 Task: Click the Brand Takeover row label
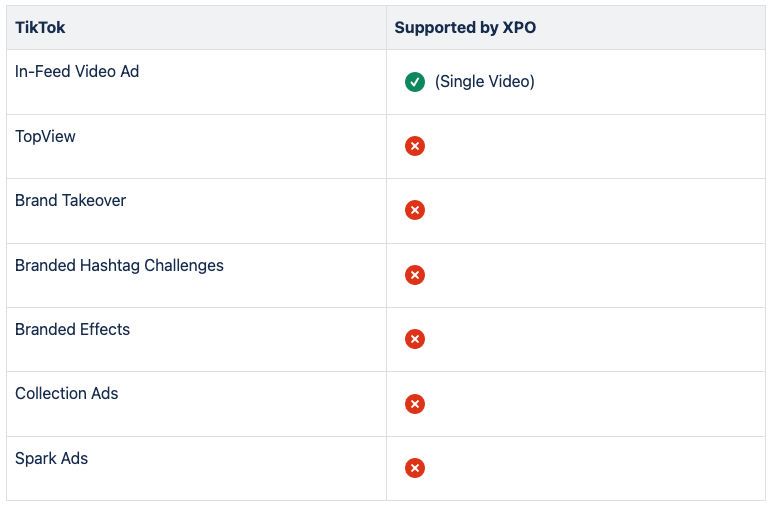pos(70,200)
